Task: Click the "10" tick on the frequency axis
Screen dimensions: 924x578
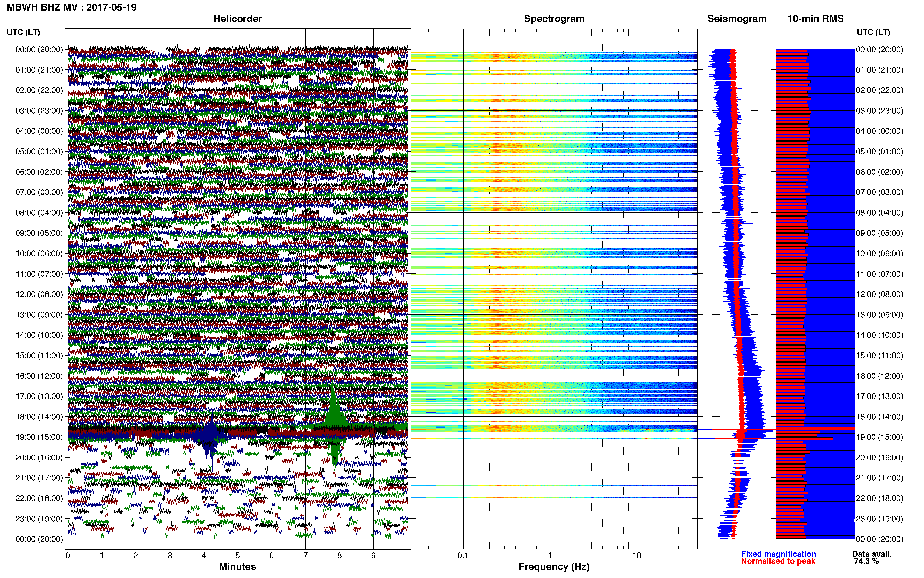Action: point(636,556)
